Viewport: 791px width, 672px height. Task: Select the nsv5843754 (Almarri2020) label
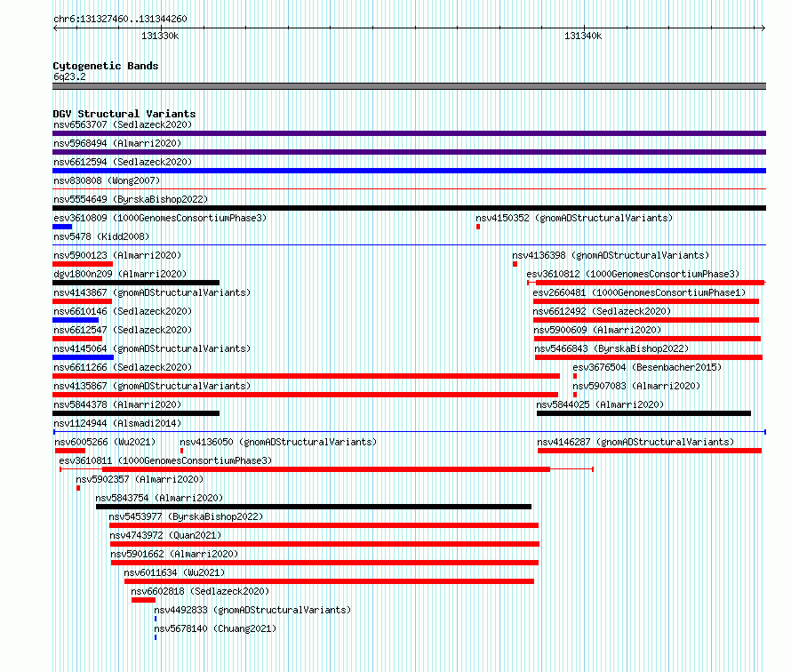pos(159,498)
